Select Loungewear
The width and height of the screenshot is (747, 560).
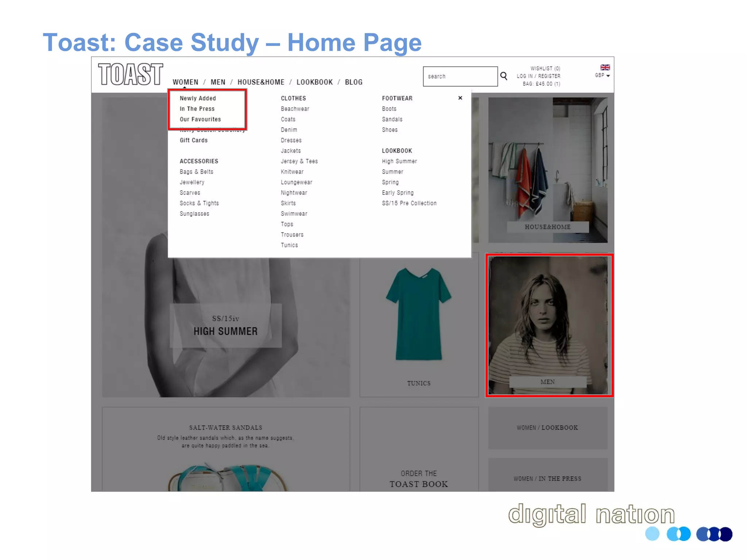[x=296, y=182]
